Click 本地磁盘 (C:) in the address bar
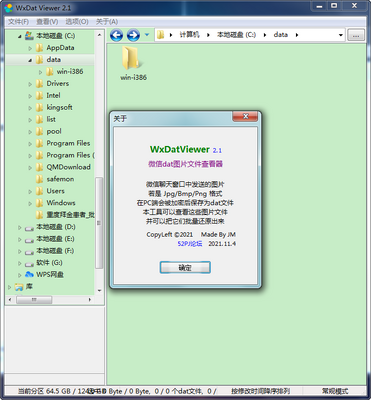The height and width of the screenshot is (400, 371). click(x=236, y=35)
